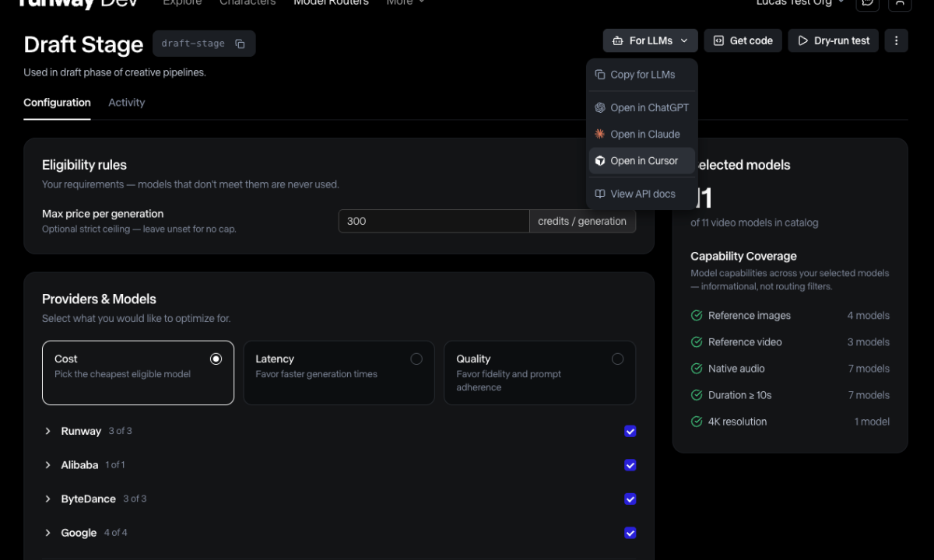This screenshot has height=560, width=934.
Task: Select the Cost optimization radio option
Action: (x=216, y=359)
